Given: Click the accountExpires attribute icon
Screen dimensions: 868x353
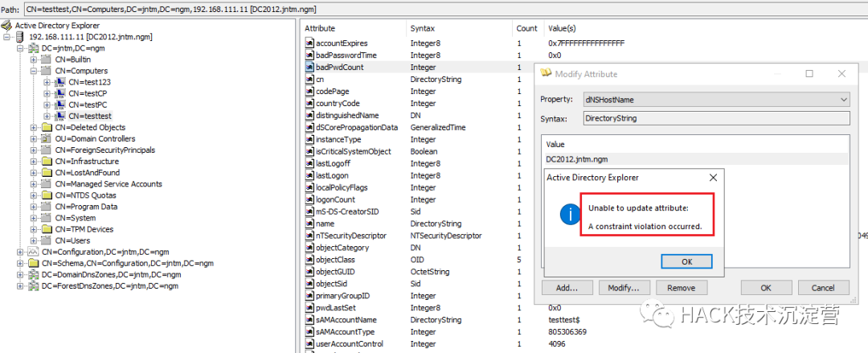Looking at the screenshot, I should 310,43.
